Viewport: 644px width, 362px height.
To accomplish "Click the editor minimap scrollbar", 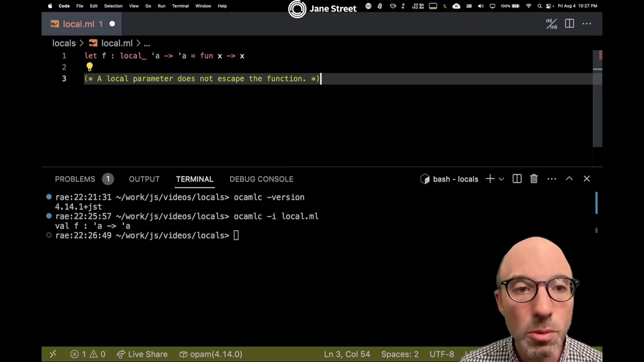I will pos(597,98).
